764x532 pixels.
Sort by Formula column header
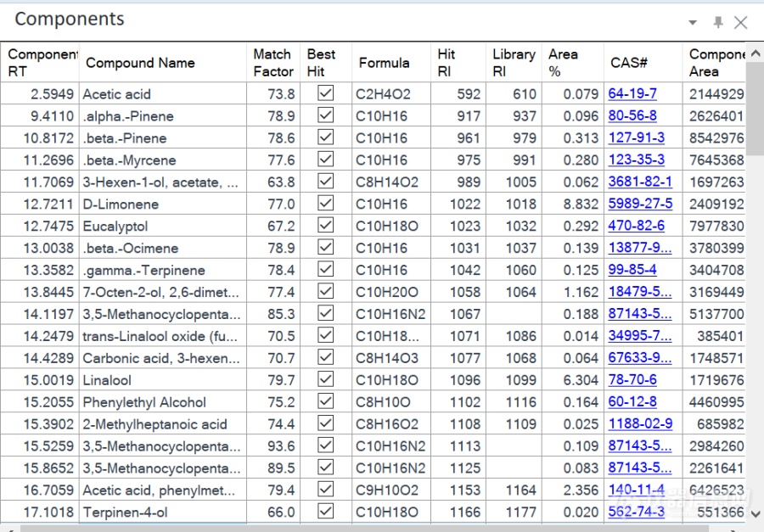[x=391, y=62]
